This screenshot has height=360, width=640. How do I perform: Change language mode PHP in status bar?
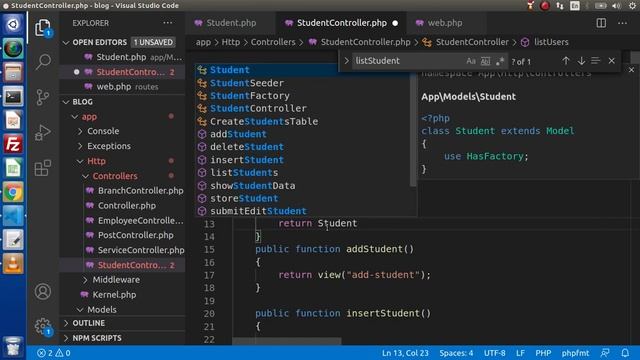543,353
